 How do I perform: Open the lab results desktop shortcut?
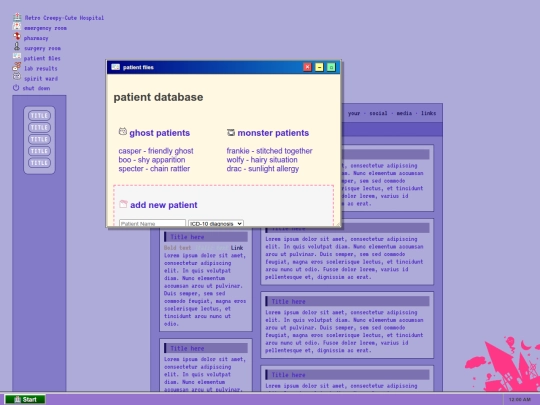[x=35, y=68]
